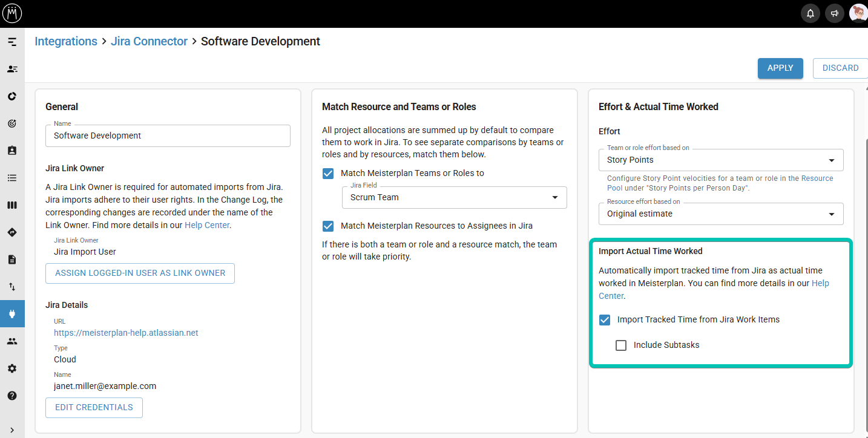This screenshot has width=868, height=438.
Task: Open the notifications bell
Action: 810,13
